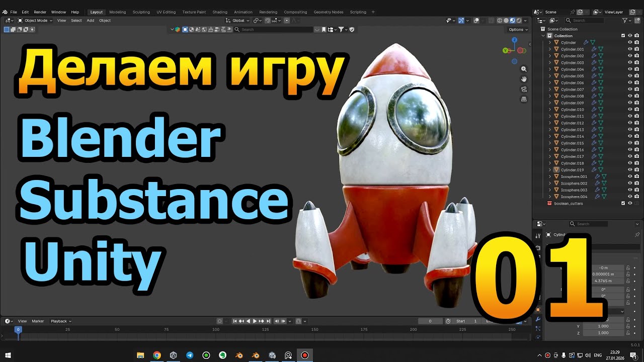Disable render for Cylinder.012 camera icon
This screenshot has height=362, width=644.
[x=636, y=123]
